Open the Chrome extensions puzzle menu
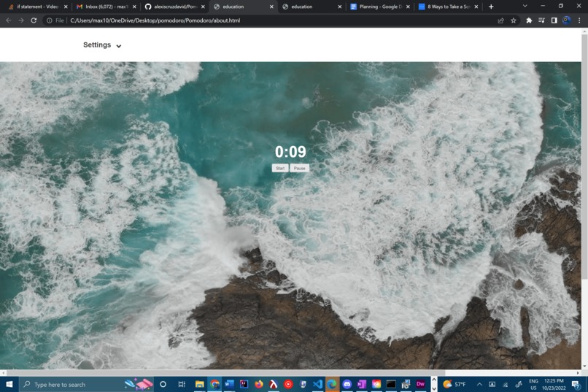This screenshot has width=588, height=392. pos(529,20)
